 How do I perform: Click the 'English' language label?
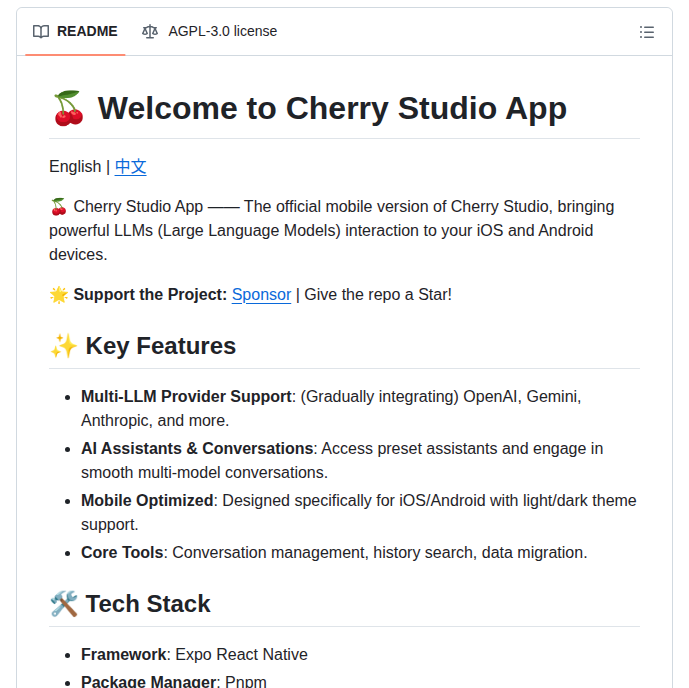(x=75, y=167)
